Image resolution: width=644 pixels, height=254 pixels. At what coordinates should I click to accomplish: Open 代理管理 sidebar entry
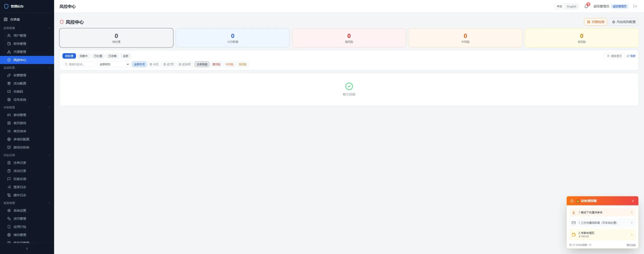tap(27, 52)
